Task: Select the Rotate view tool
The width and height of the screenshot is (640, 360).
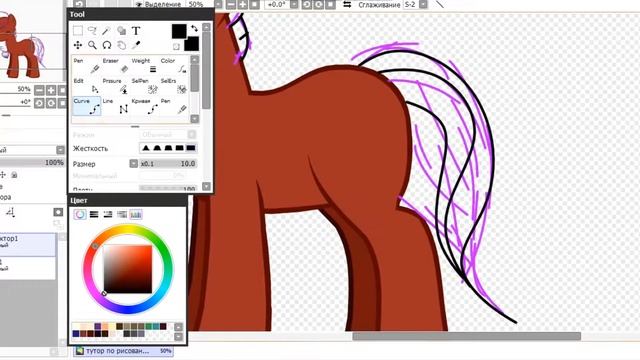Action: click(x=107, y=45)
